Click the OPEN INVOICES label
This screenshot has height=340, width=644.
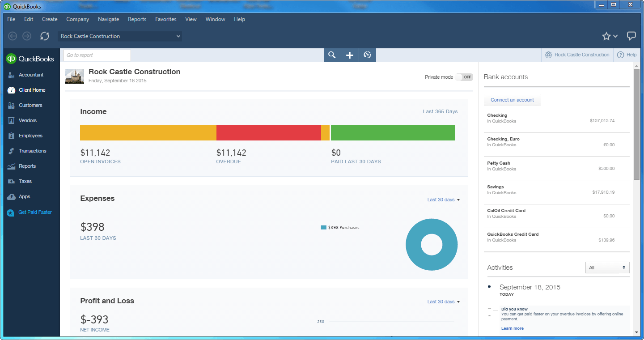click(x=100, y=161)
